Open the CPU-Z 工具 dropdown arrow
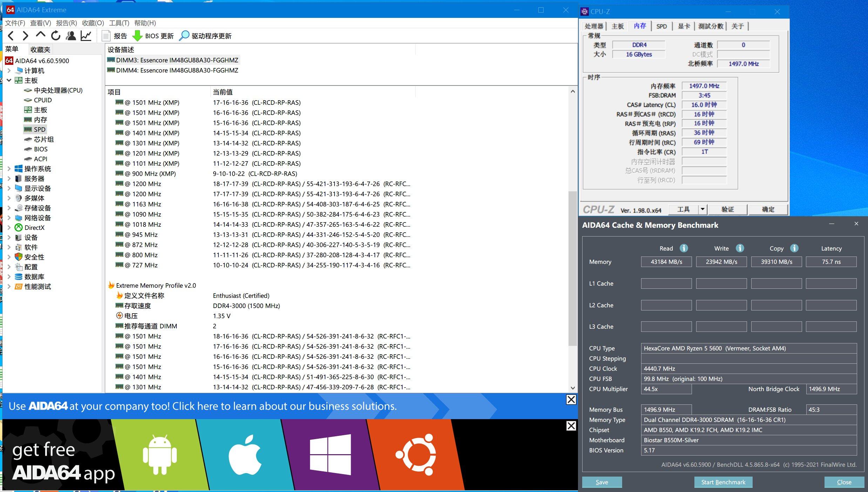Screen dimensions: 868x492 coord(702,209)
